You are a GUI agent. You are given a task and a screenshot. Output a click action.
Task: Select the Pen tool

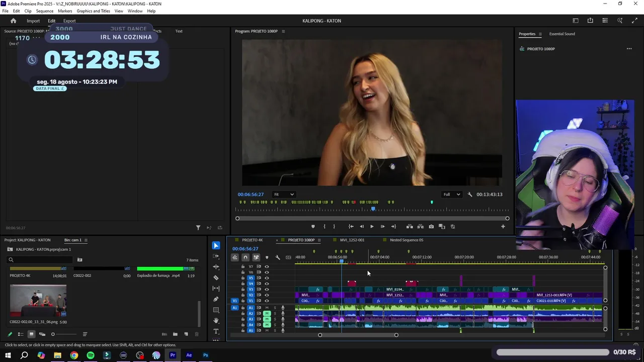[x=216, y=299]
